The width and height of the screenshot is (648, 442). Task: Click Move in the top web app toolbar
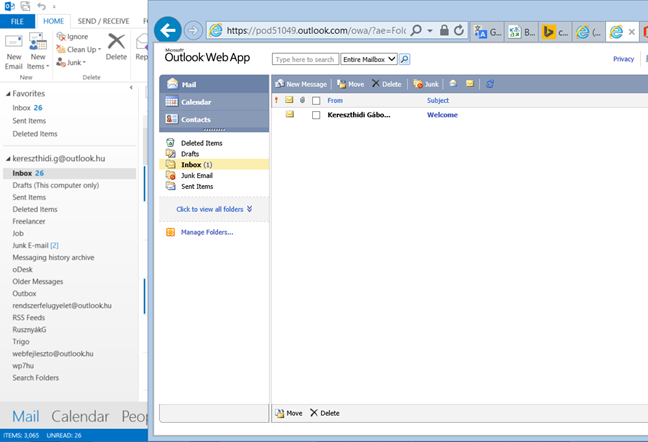pyautogui.click(x=350, y=84)
